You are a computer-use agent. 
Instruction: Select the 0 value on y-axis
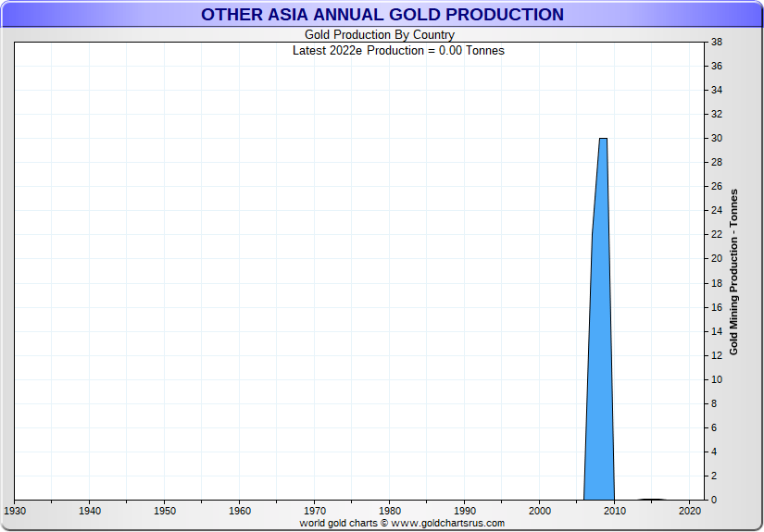[714, 500]
